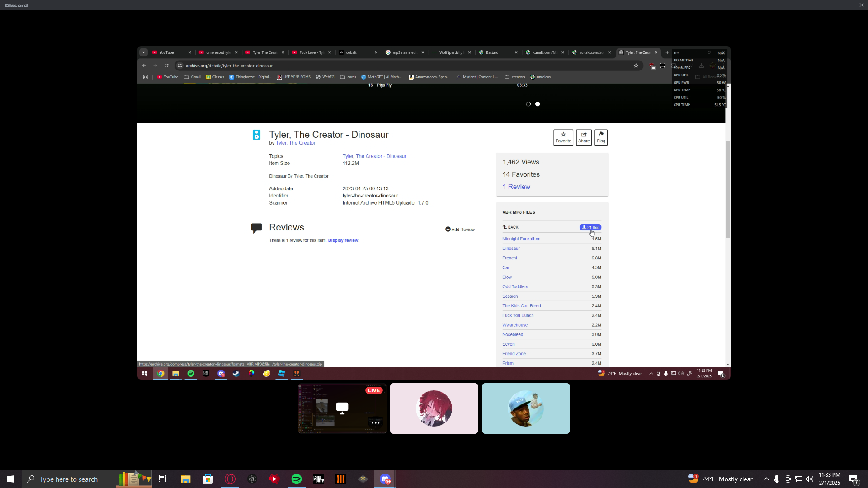Select the second carousel dot indicator

pyautogui.click(x=538, y=104)
